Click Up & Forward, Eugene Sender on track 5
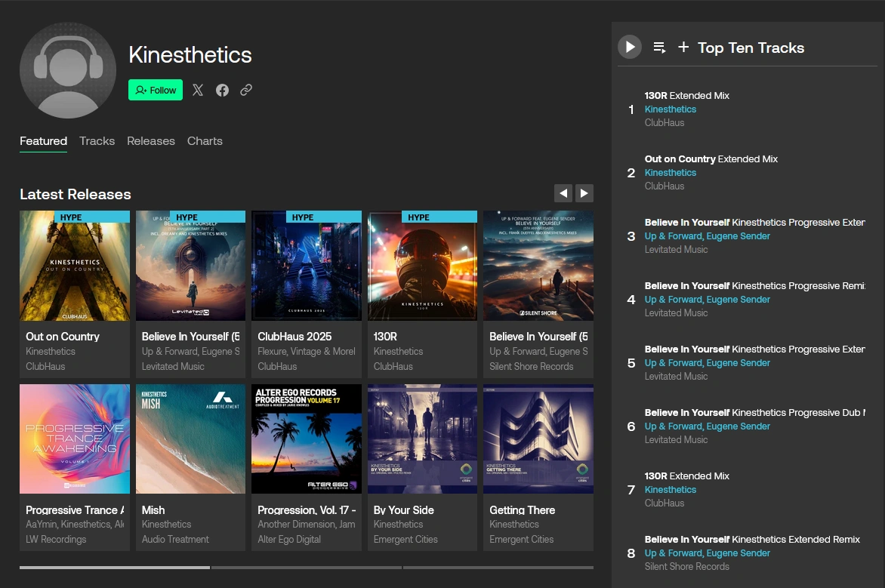Screen dimensions: 885x588 (x=708, y=363)
